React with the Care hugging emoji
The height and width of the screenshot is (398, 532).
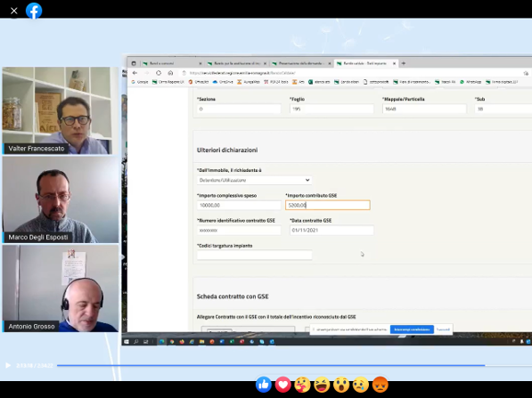(x=302, y=385)
